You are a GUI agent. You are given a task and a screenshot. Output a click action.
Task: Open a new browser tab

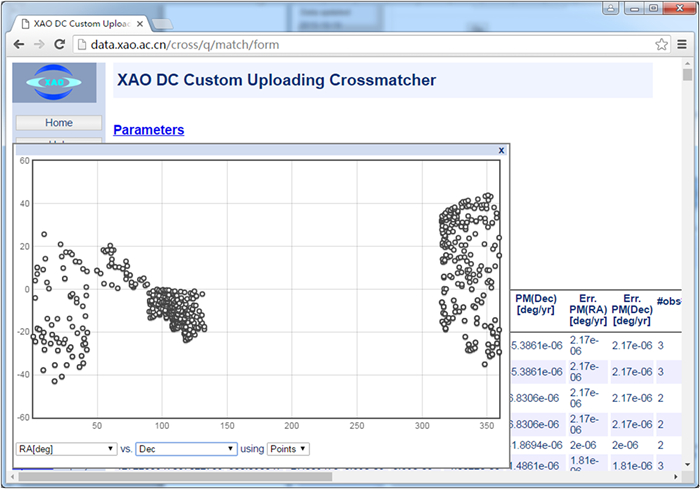click(165, 21)
